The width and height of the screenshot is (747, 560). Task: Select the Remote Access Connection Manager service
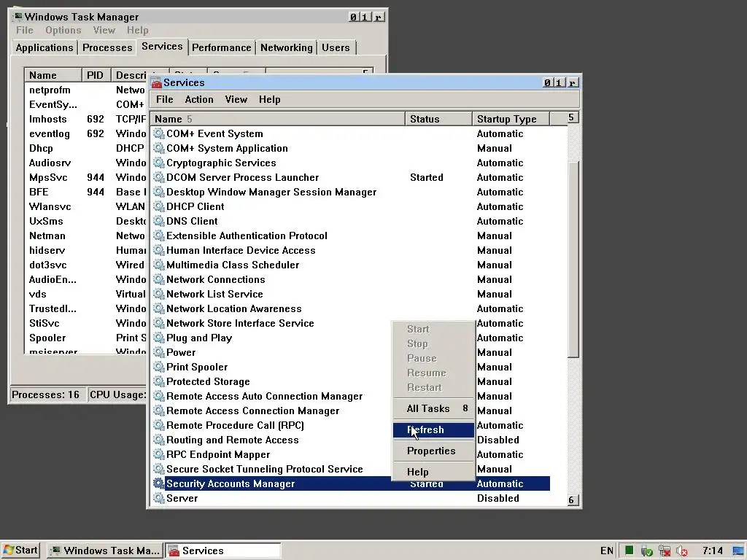[x=350, y=411]
